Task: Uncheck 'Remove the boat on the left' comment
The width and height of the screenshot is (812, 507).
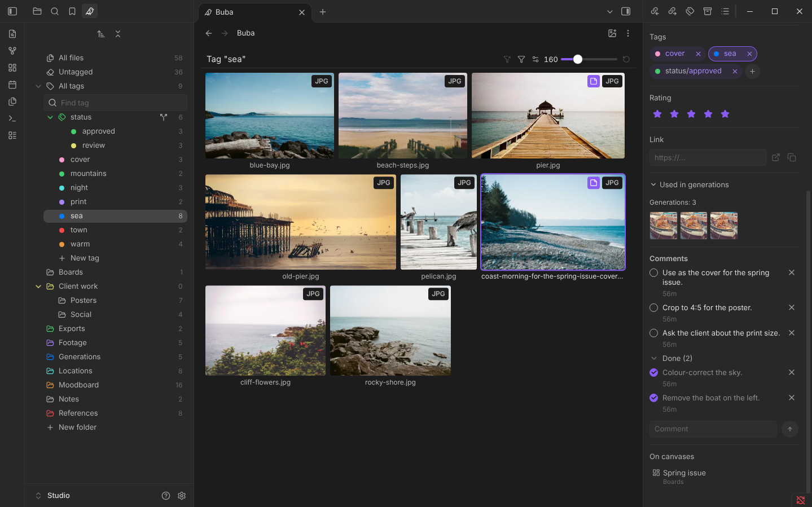Action: (654, 398)
